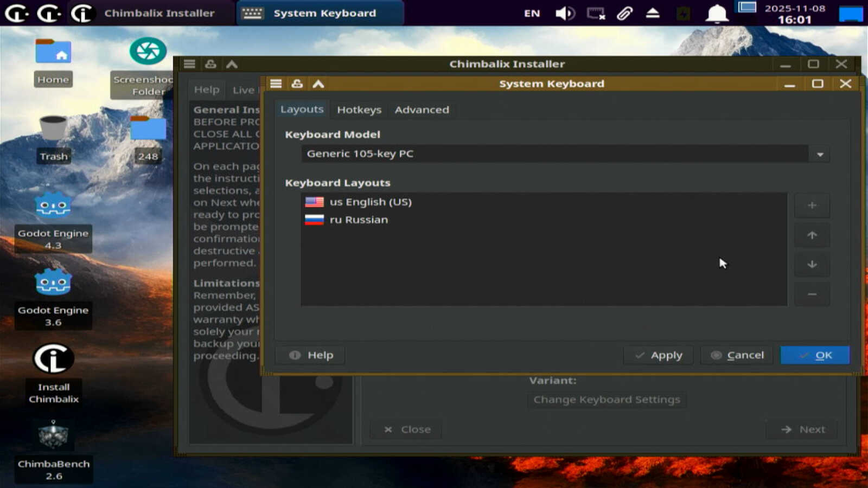Launch the Install Chimbalix desktop icon
The image size is (868, 488).
coord(53,374)
